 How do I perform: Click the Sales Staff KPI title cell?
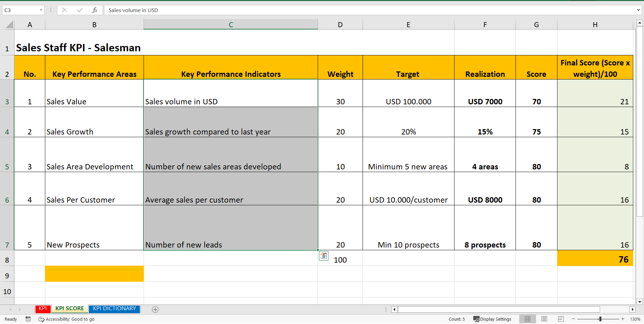coord(78,48)
